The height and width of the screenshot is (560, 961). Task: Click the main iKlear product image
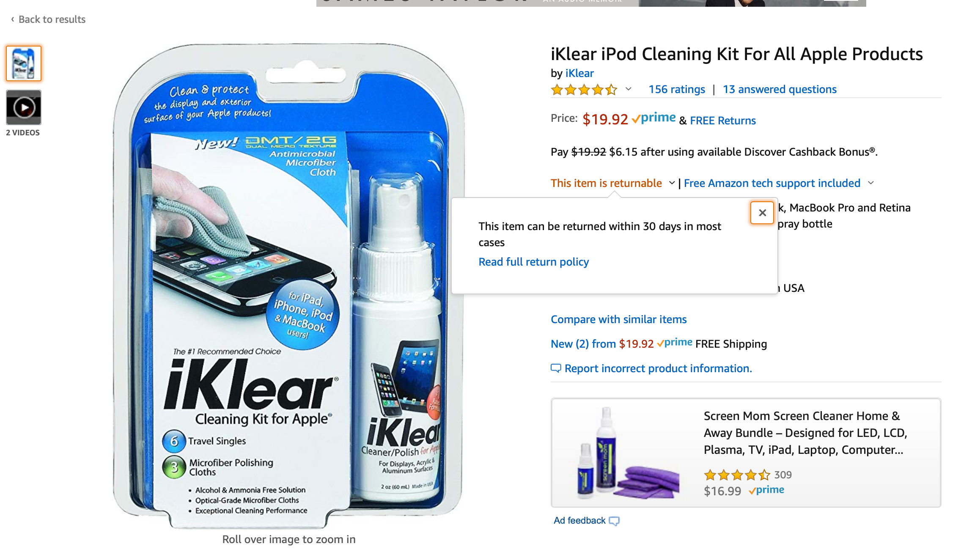pyautogui.click(x=289, y=285)
